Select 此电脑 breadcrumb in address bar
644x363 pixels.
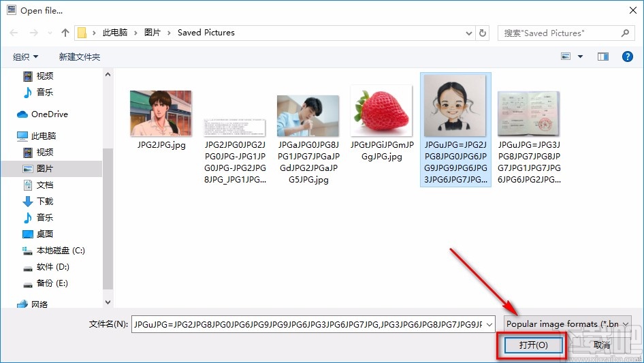[114, 33]
